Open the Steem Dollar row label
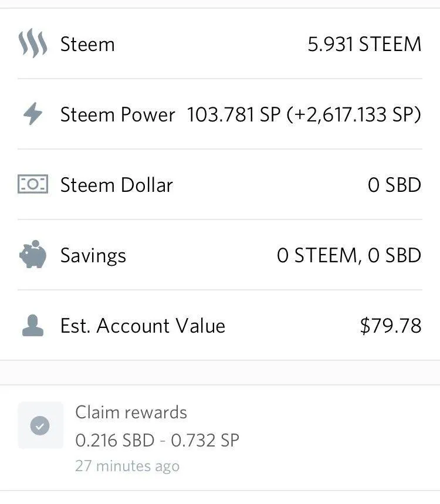The height and width of the screenshot is (504, 440). (x=117, y=185)
